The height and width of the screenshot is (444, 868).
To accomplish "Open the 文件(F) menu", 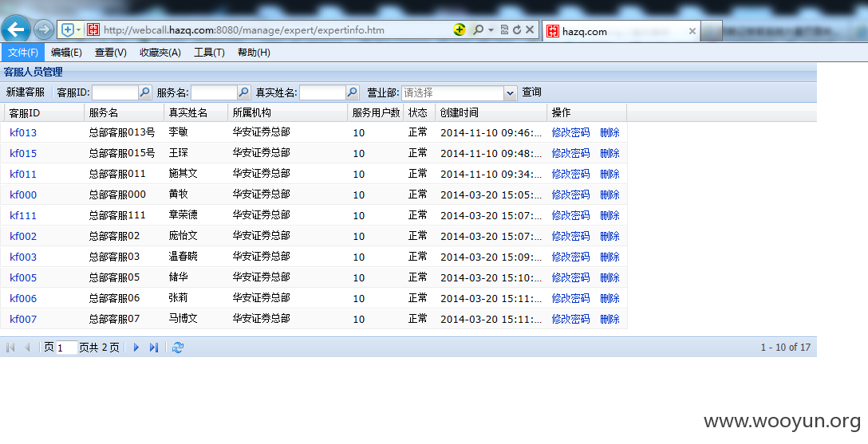I will (22, 53).
